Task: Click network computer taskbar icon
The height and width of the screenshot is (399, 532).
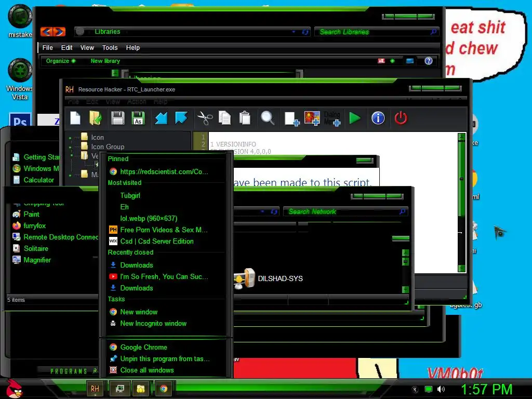Action: 119,389
